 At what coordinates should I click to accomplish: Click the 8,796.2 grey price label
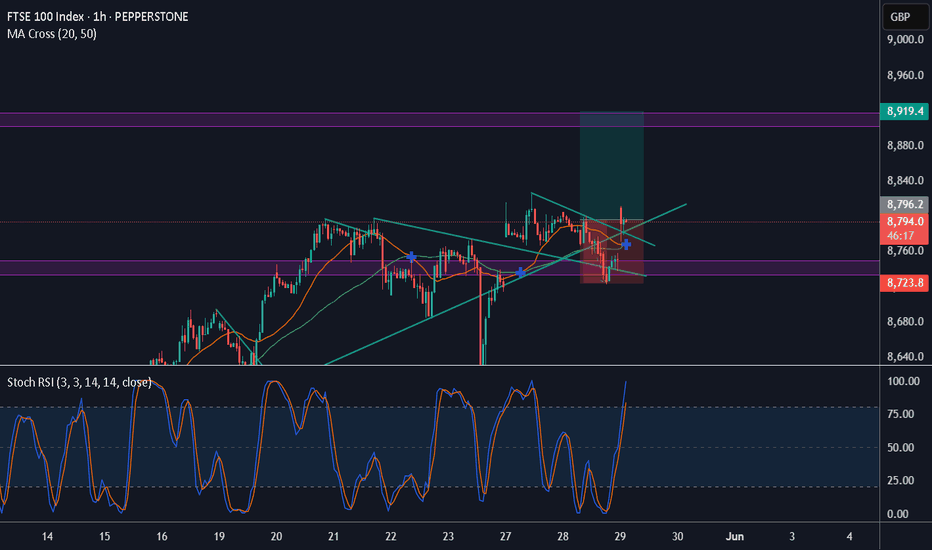point(905,205)
